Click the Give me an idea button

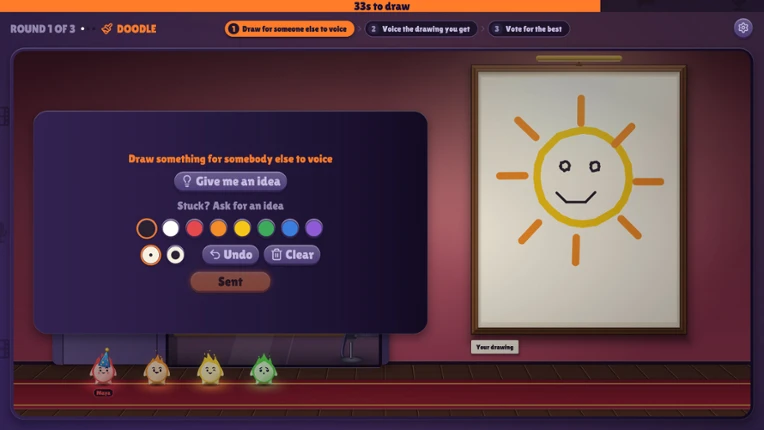[230, 181]
